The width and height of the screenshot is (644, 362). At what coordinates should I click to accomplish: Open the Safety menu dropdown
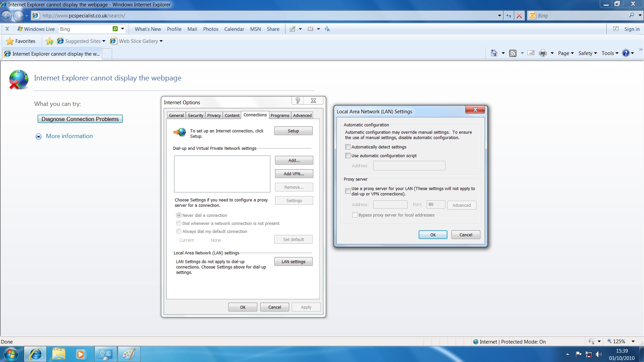pos(588,53)
